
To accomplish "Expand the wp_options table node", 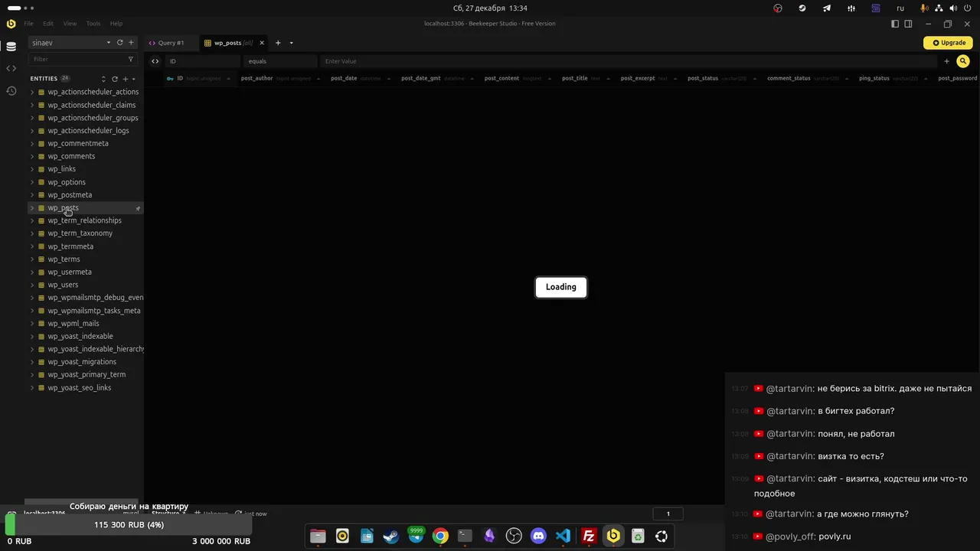I will 31,182.
